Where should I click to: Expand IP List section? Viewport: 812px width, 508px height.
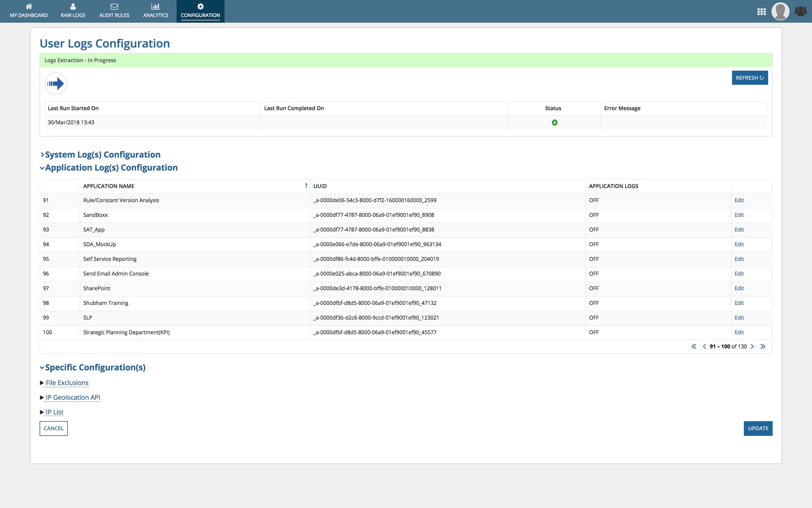(54, 412)
